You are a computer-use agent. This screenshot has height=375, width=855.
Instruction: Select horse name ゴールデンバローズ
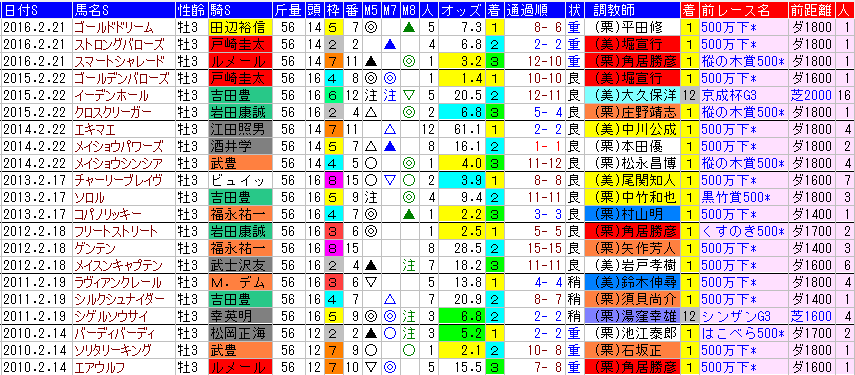[121, 78]
